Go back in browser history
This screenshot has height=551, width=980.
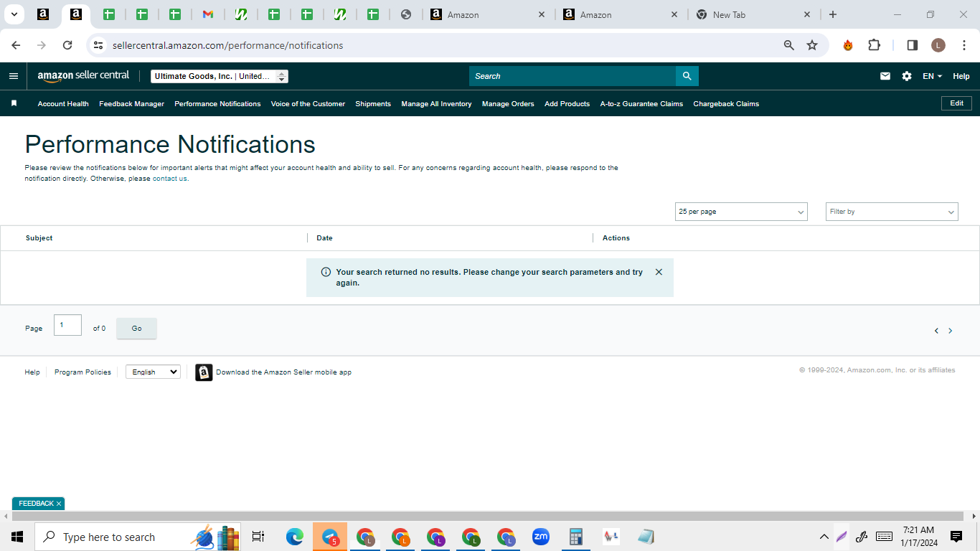pos(16,45)
